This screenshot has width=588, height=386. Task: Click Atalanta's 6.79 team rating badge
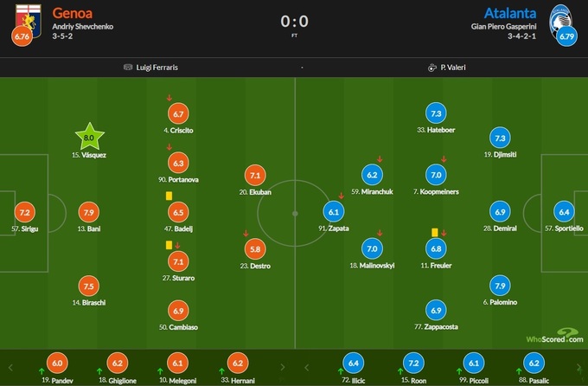click(566, 37)
